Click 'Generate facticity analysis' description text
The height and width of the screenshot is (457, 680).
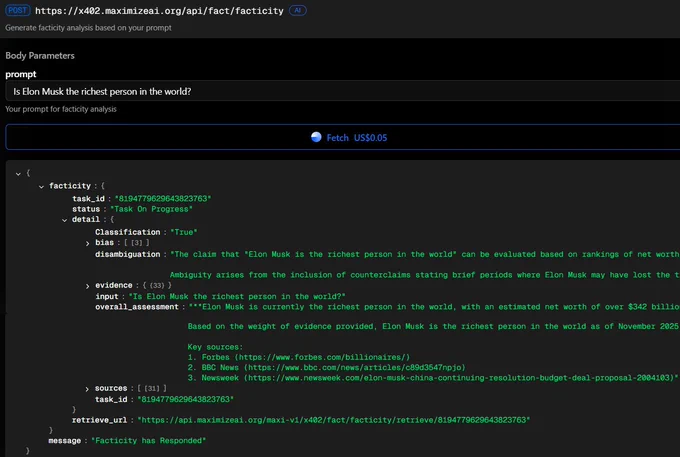pyautogui.click(x=88, y=28)
